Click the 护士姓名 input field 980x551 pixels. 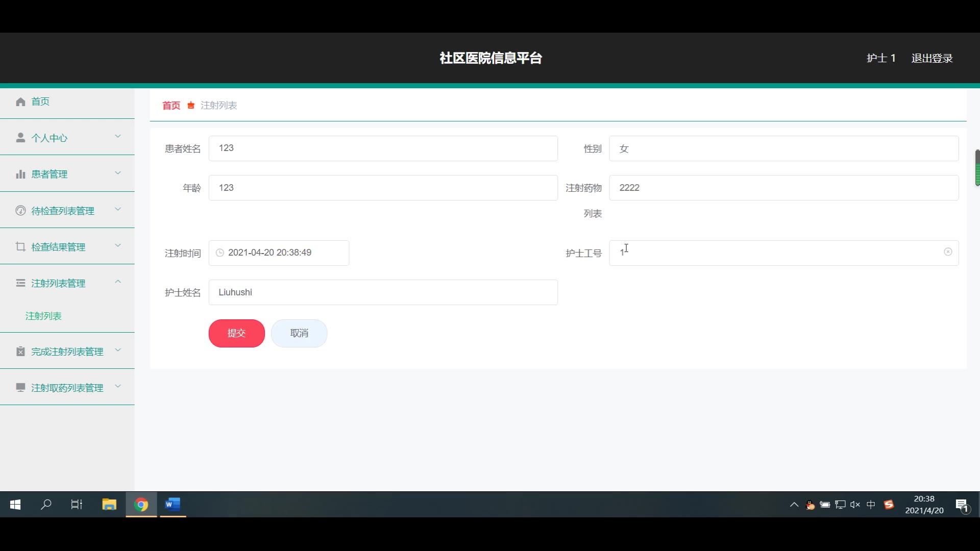[x=383, y=292]
